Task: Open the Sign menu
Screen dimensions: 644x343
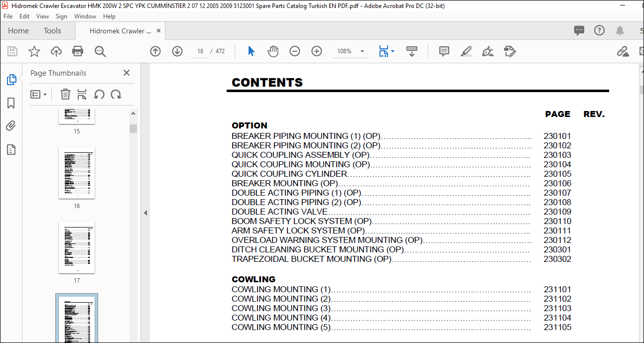Action: click(x=61, y=16)
